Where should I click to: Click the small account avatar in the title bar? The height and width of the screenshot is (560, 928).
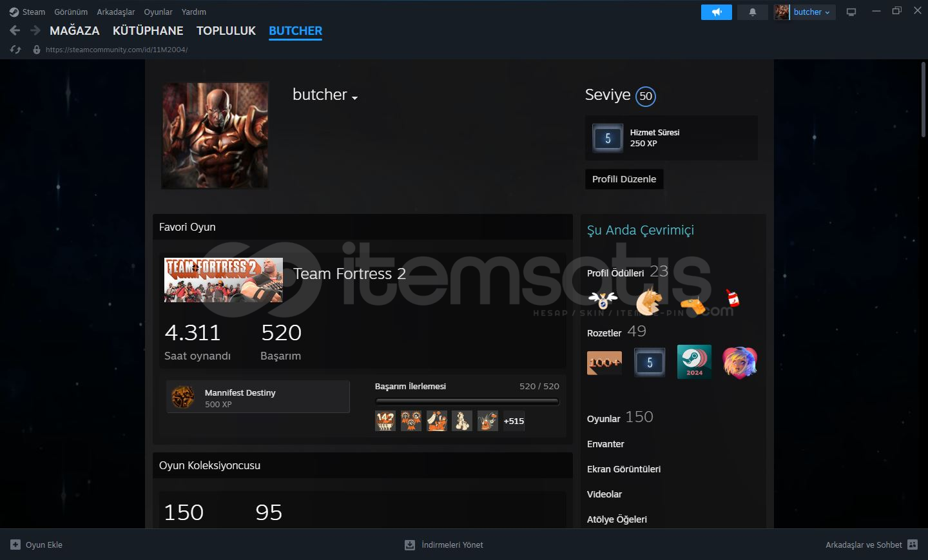pyautogui.click(x=782, y=12)
